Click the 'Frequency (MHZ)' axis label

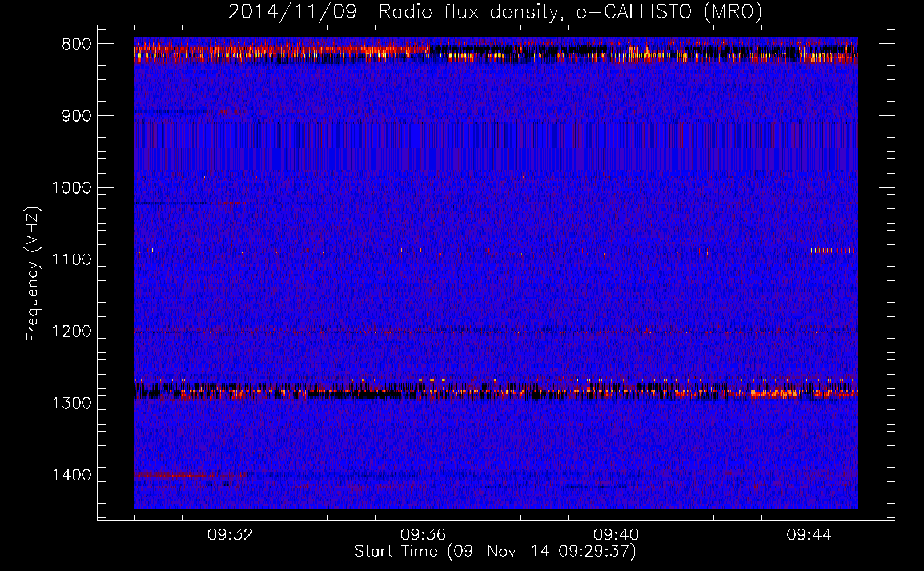click(33, 274)
